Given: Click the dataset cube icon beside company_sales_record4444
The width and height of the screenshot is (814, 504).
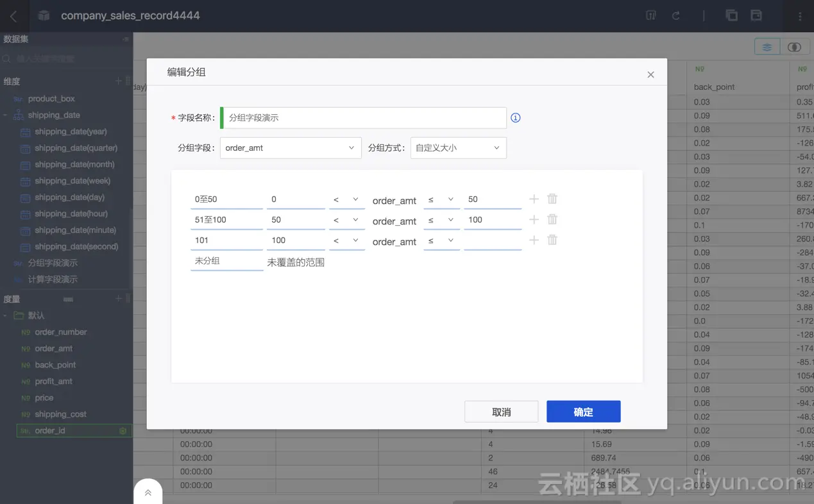Looking at the screenshot, I should (x=44, y=15).
